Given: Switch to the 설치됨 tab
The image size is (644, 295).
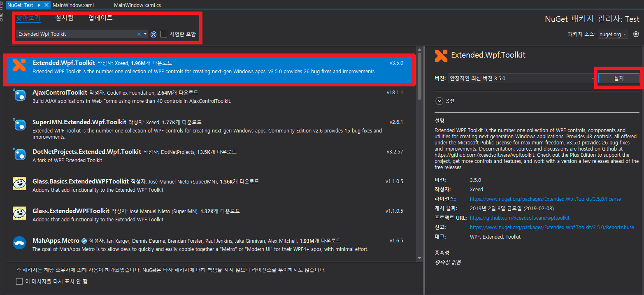Looking at the screenshot, I should coord(64,18).
